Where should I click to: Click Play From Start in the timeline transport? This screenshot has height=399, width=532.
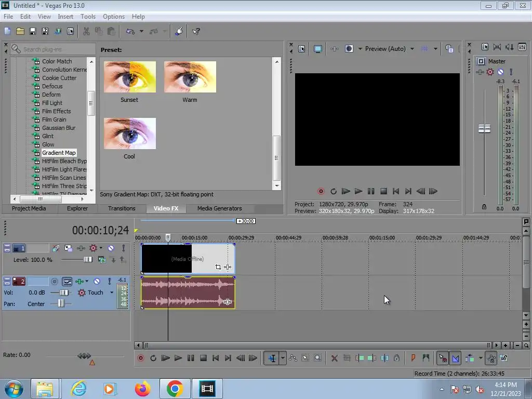pyautogui.click(x=166, y=358)
